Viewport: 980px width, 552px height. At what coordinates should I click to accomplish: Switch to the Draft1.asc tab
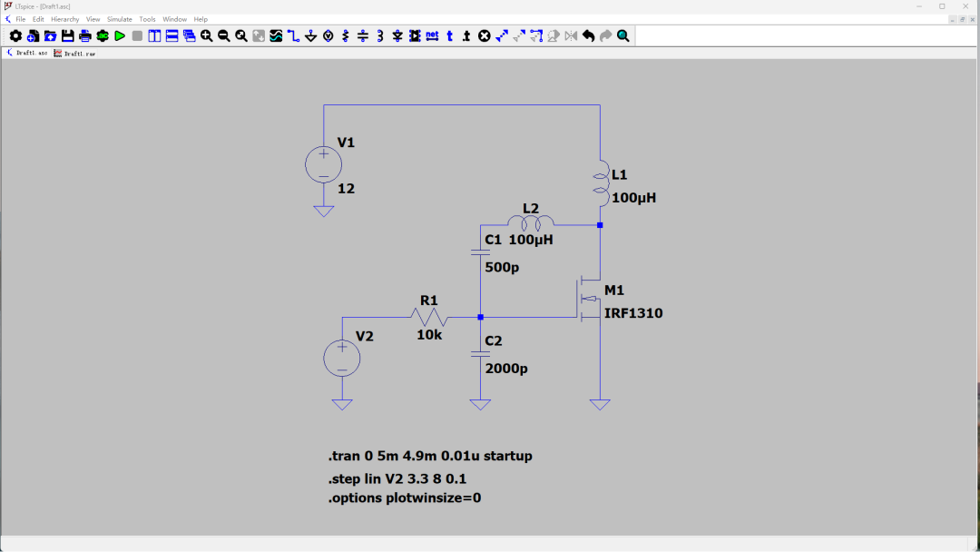(x=27, y=54)
